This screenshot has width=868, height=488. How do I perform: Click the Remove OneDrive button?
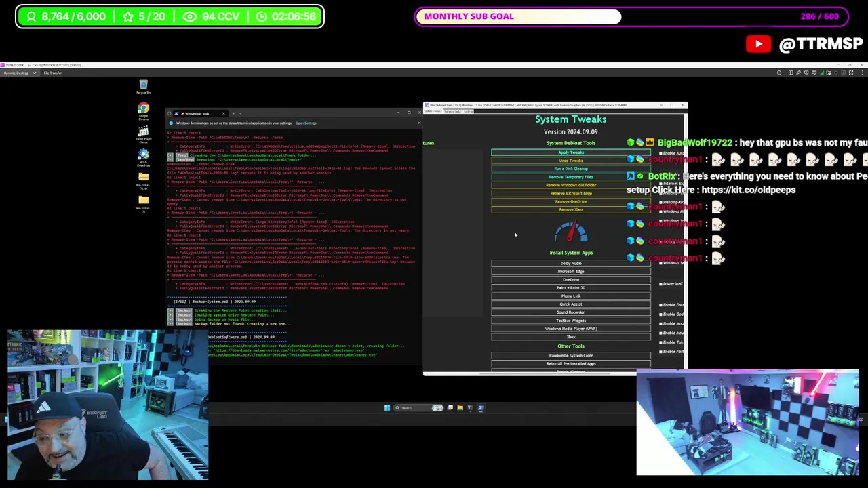[x=571, y=201]
